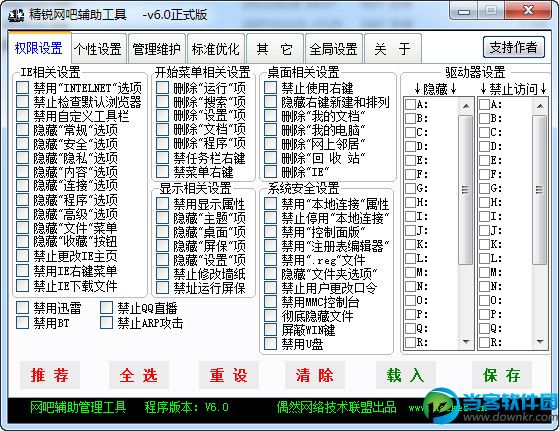Viewport: 559px width, 431px height.
Task: Open the 管理维护 tab
Action: point(157,49)
